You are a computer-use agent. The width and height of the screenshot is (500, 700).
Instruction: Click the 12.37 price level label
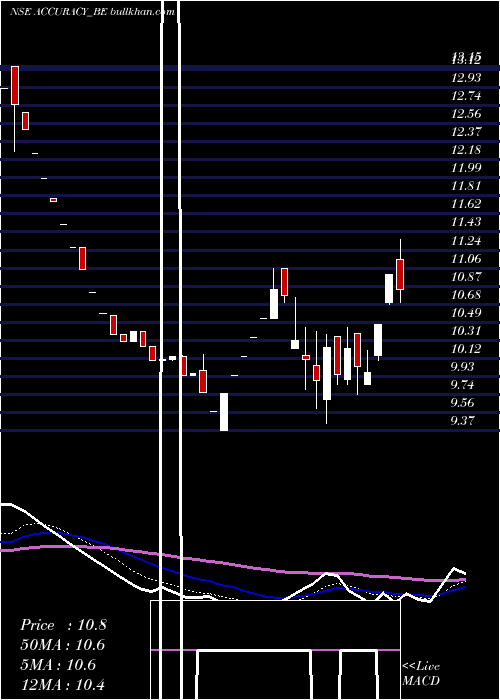pos(466,132)
